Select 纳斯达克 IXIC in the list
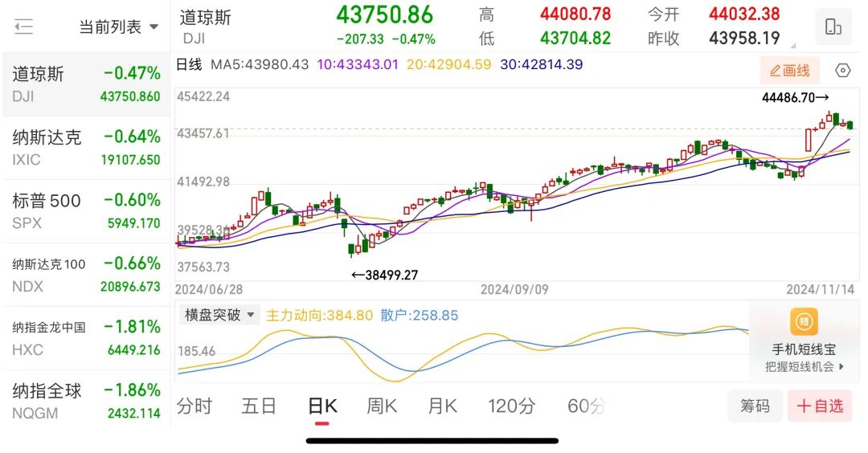This screenshot has width=868, height=453. point(86,148)
